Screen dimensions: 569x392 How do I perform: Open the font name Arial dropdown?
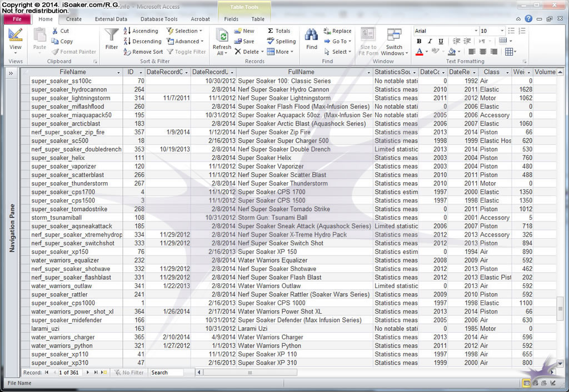[x=476, y=31]
